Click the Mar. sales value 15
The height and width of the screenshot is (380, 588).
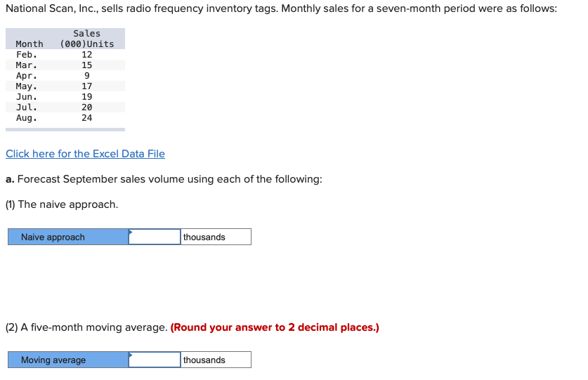point(87,65)
